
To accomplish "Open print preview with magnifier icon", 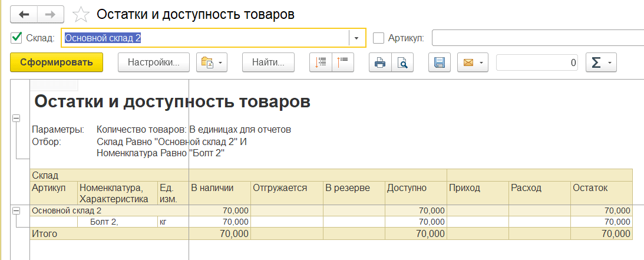I will coord(402,63).
